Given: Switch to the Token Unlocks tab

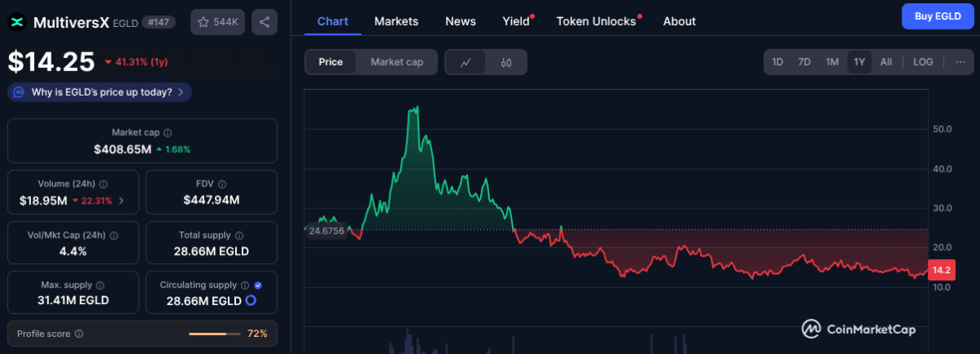Looking at the screenshot, I should tap(596, 21).
